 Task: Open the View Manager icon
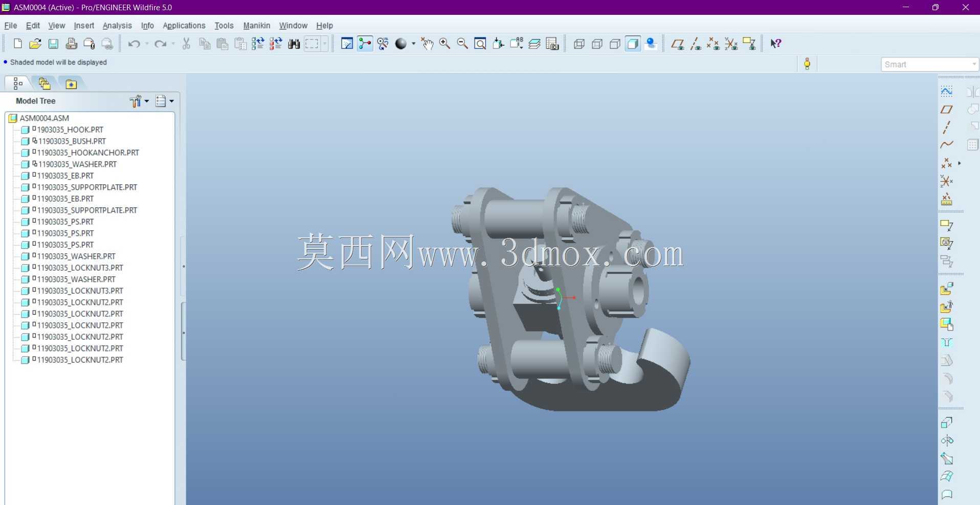point(552,44)
